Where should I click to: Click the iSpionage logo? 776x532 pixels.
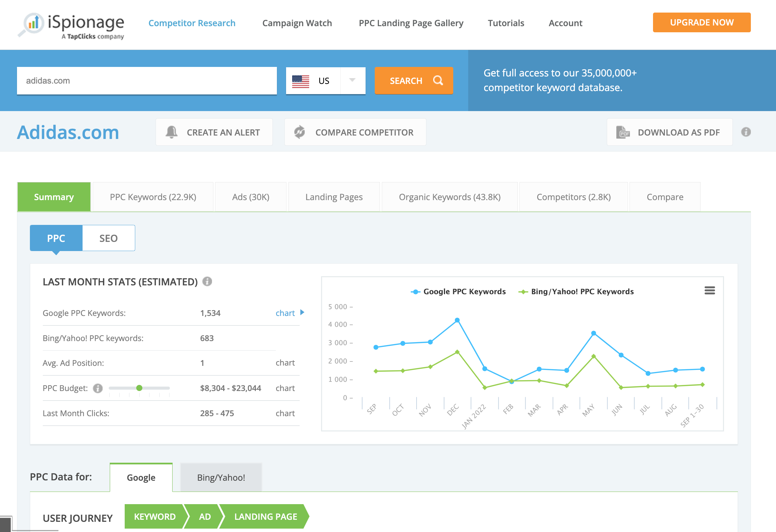click(71, 26)
